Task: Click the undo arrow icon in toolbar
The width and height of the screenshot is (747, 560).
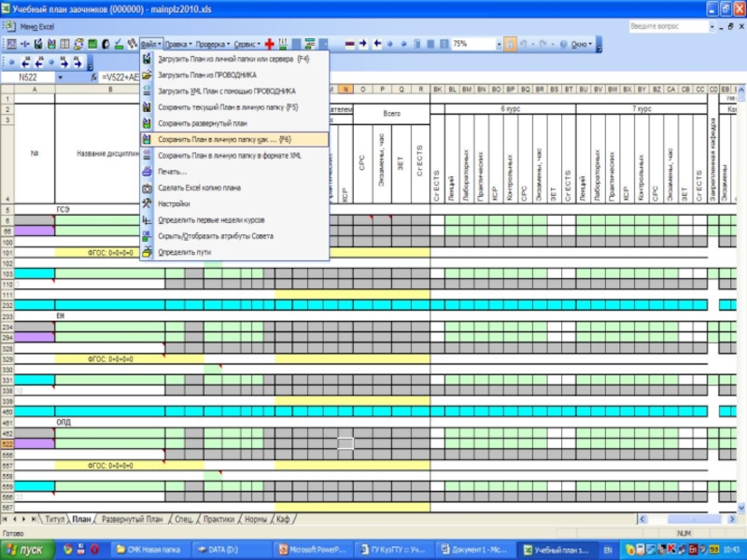Action: pos(525,44)
